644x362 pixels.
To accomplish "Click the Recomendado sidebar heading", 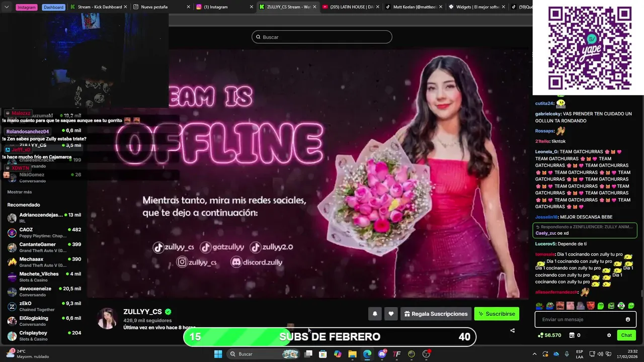I will coord(24,205).
